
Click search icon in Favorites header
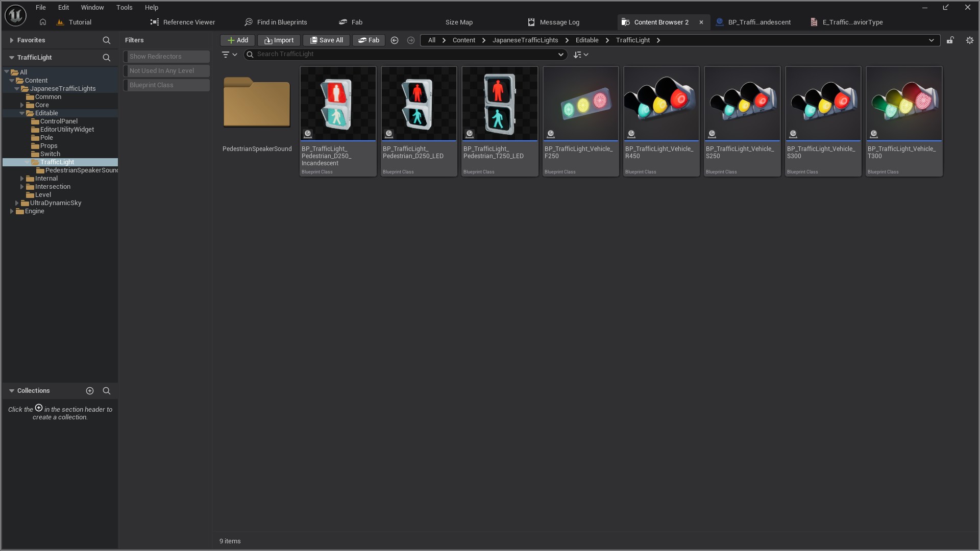point(106,40)
